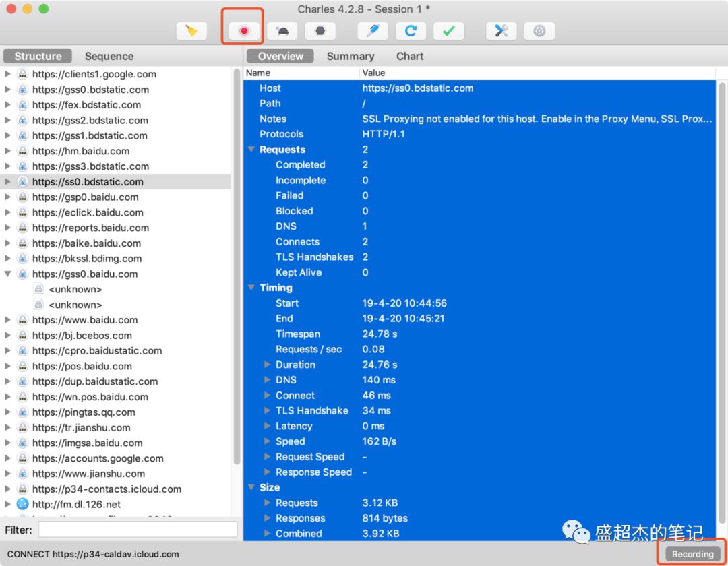Expand the clients1.google.com host node
The width and height of the screenshot is (728, 566).
click(x=7, y=73)
